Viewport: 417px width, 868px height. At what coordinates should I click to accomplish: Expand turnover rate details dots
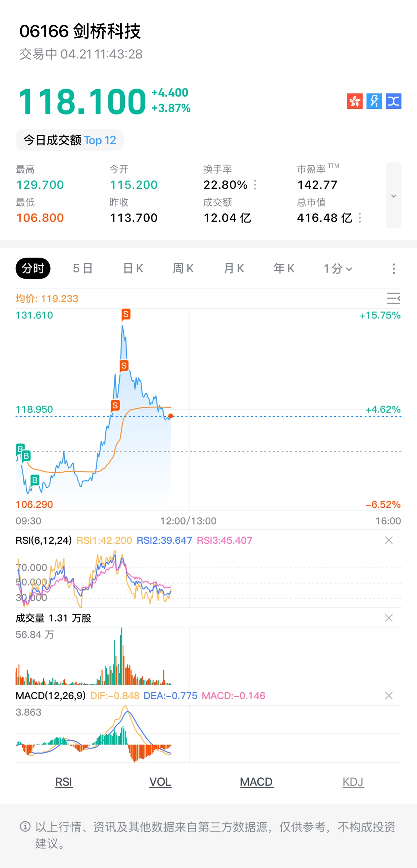click(x=255, y=185)
